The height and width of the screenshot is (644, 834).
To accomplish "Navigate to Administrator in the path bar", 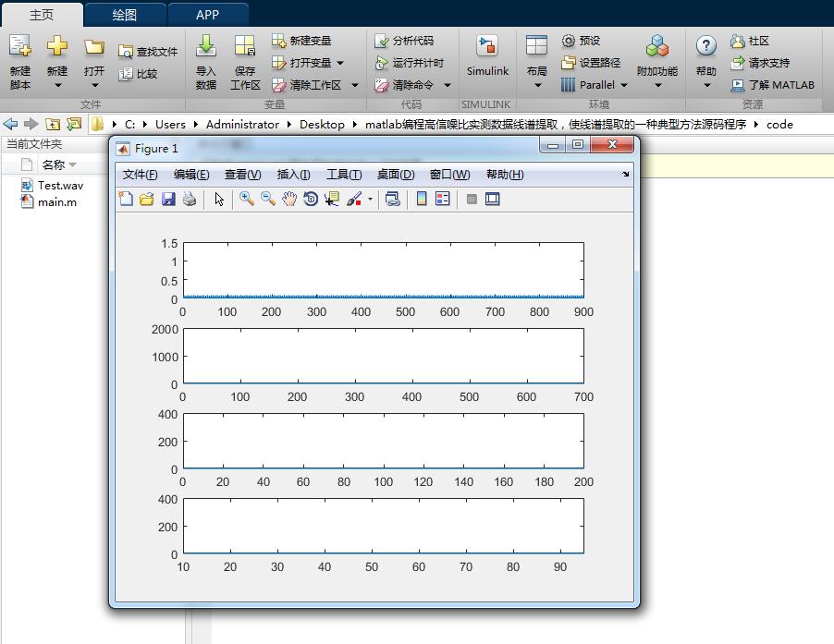I will (x=242, y=125).
